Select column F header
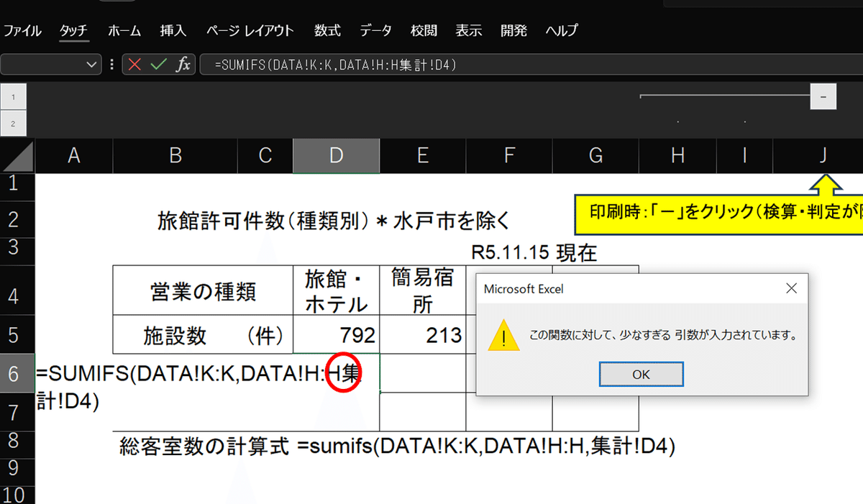Viewport: 863px width, 504px height. pos(509,156)
